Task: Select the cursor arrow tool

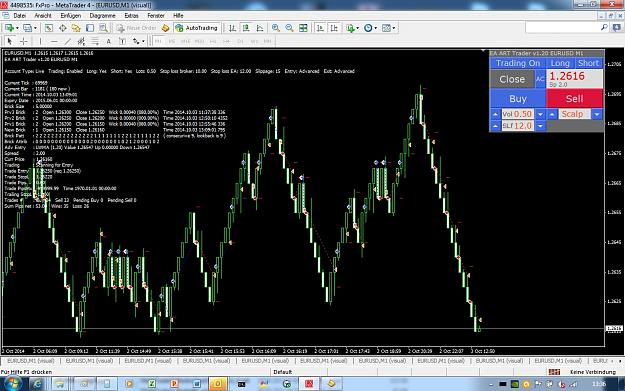Action: point(10,41)
